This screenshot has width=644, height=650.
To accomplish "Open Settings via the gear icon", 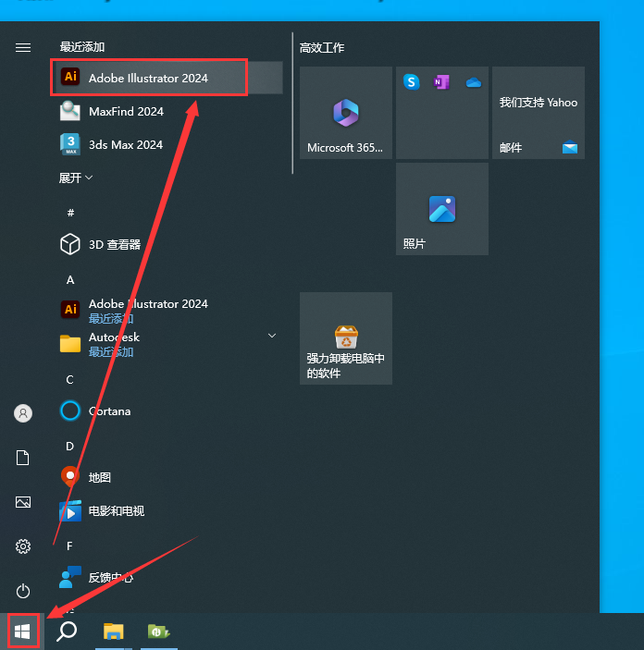I will pyautogui.click(x=23, y=546).
